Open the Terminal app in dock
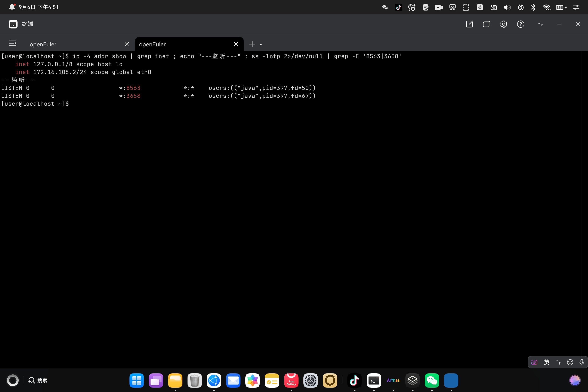This screenshot has width=588, height=392. tap(374, 380)
